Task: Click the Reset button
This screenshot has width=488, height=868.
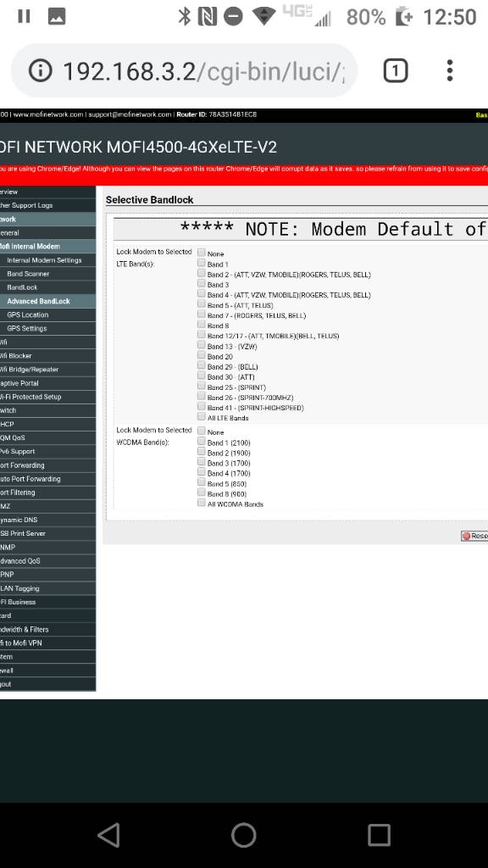Action: (474, 536)
